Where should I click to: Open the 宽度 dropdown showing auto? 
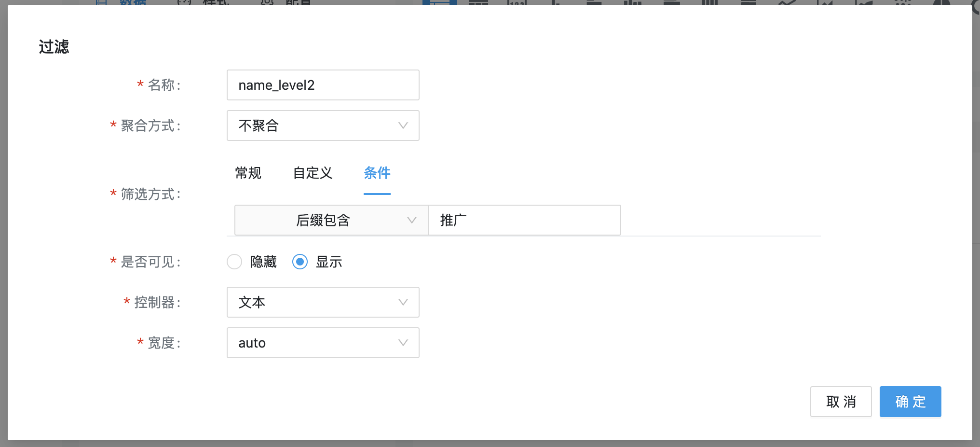pyautogui.click(x=323, y=343)
